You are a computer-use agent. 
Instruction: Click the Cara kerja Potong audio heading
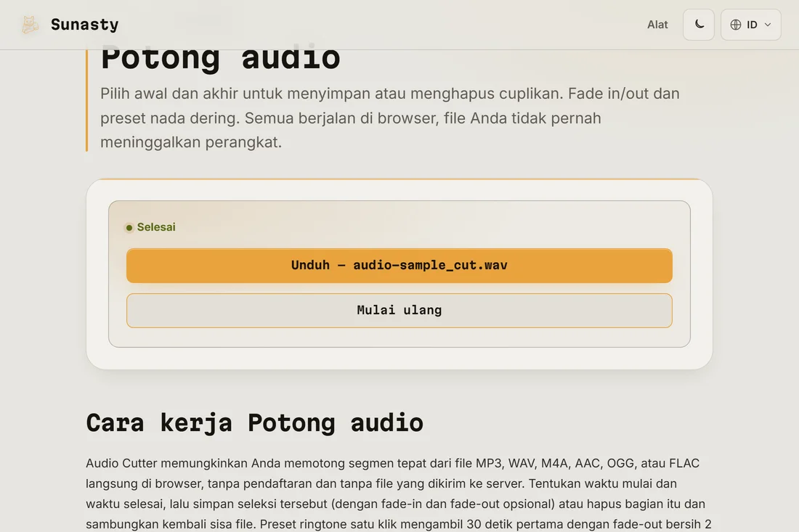(254, 422)
